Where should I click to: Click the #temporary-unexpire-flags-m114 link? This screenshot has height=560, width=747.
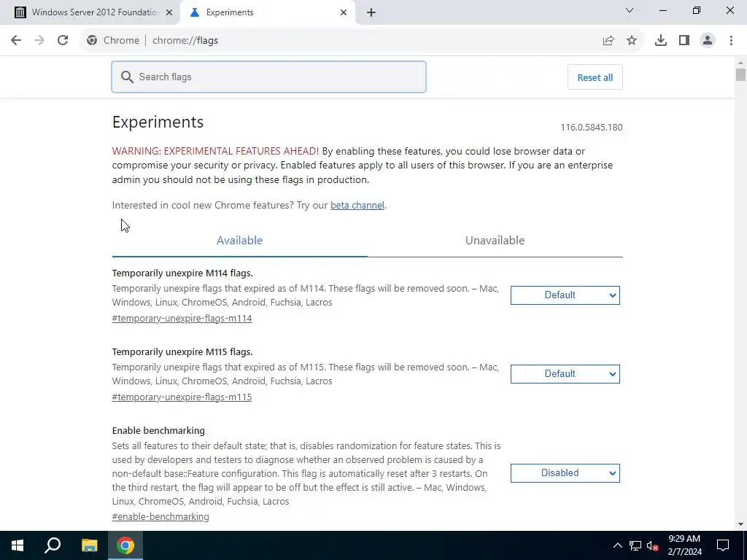[182, 318]
